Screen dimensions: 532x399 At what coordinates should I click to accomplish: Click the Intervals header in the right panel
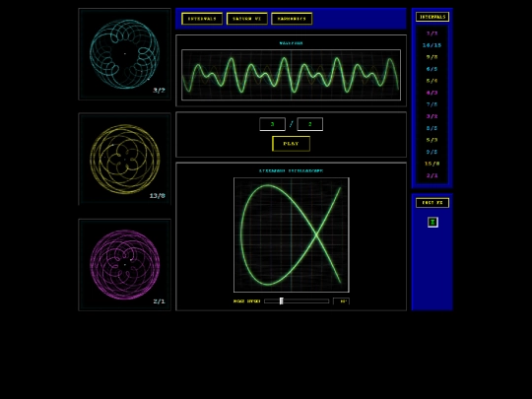click(x=432, y=17)
